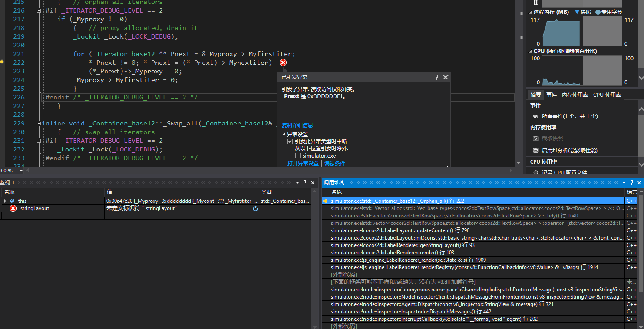Open exception settings via 打开异常设置

[x=303, y=164]
